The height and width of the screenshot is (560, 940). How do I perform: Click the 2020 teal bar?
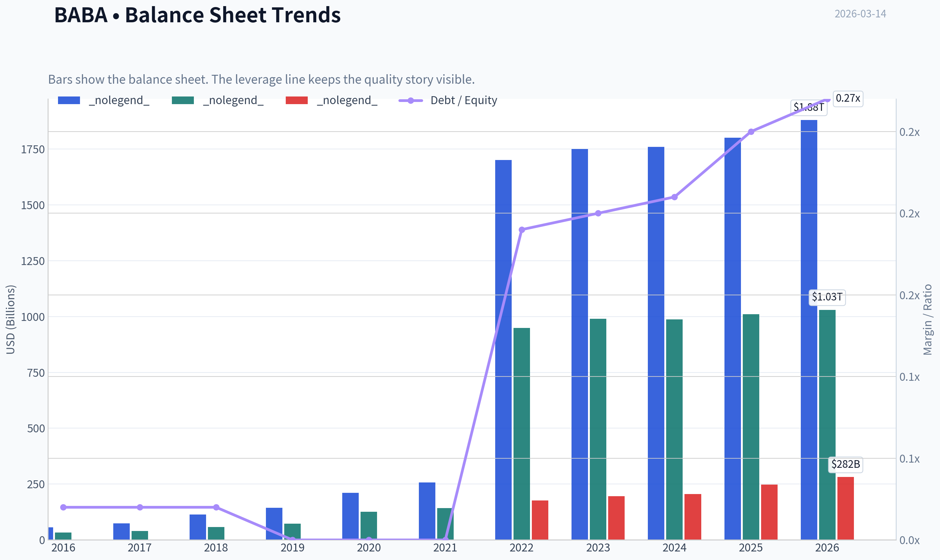coord(369,526)
